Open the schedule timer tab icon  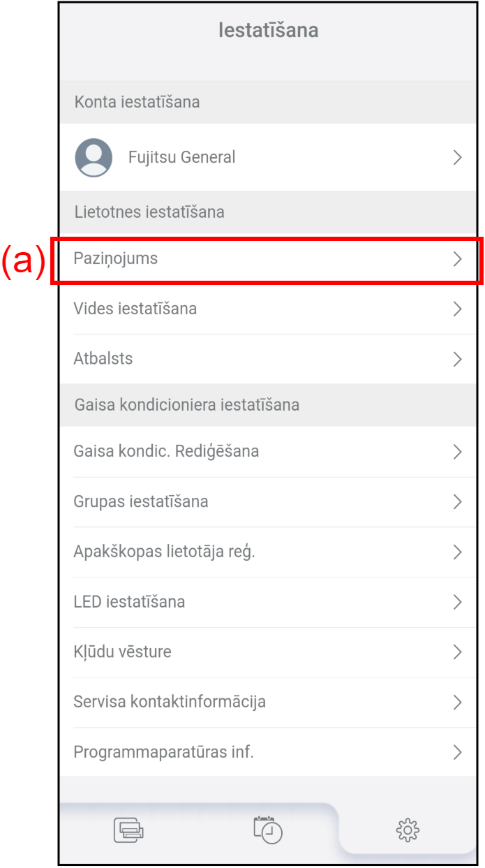[x=268, y=829]
